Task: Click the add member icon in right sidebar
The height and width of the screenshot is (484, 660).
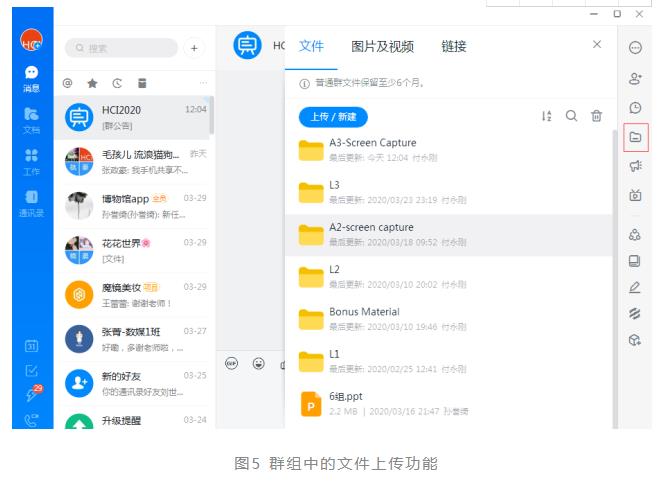Action: pos(635,77)
